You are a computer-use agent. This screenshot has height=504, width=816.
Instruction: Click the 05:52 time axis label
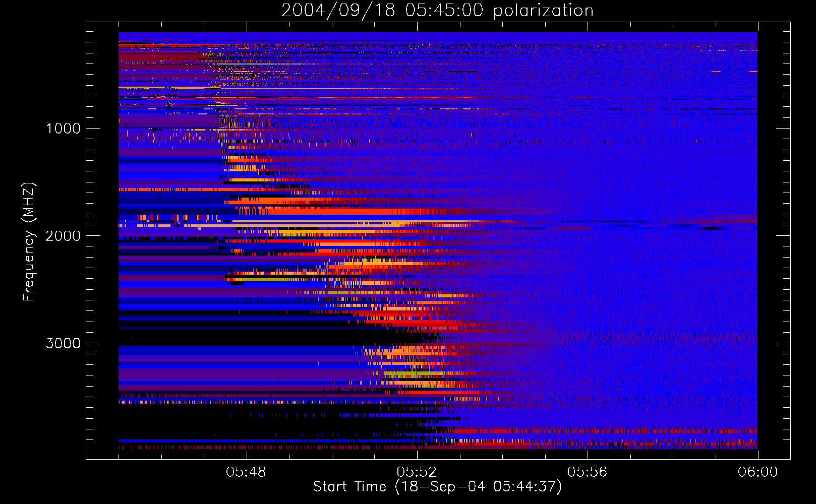click(x=417, y=472)
